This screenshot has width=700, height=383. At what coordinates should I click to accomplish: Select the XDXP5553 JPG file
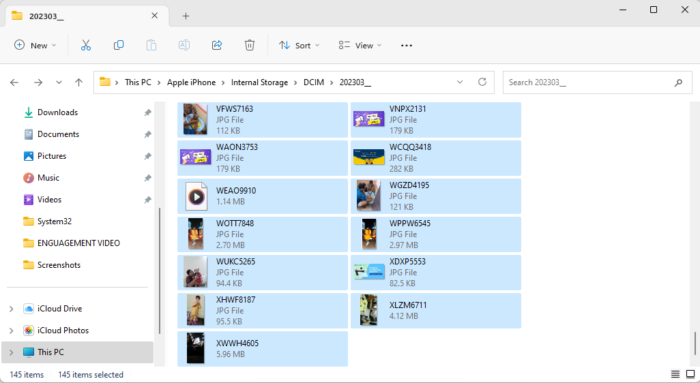[436, 272]
